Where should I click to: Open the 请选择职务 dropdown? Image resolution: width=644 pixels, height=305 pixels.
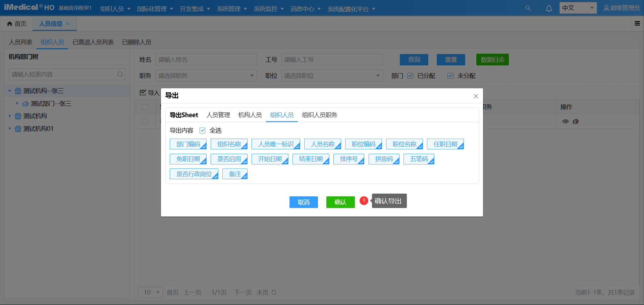tap(206, 76)
